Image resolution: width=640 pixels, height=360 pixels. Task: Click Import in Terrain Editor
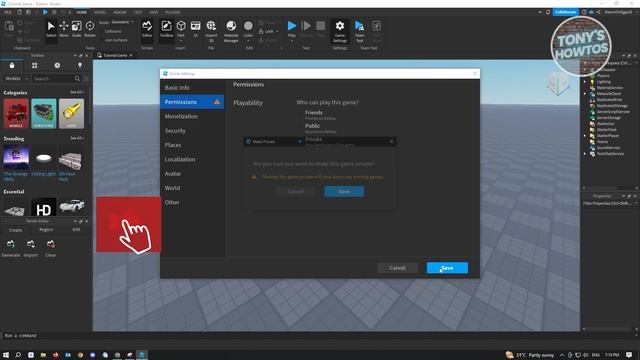pyautogui.click(x=31, y=248)
